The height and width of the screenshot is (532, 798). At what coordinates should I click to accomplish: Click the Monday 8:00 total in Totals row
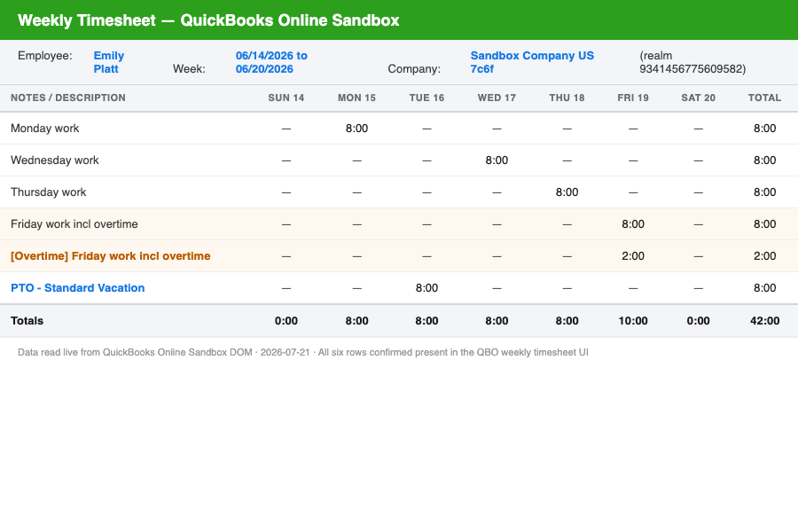[356, 321]
